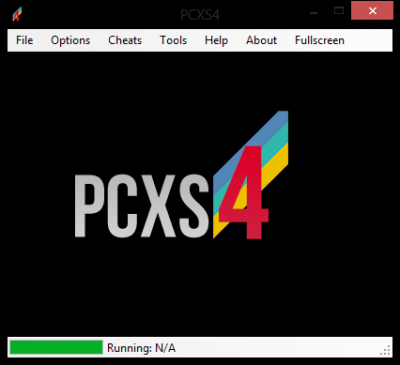Click the green progress bar
400x365 pixels.
click(56, 347)
